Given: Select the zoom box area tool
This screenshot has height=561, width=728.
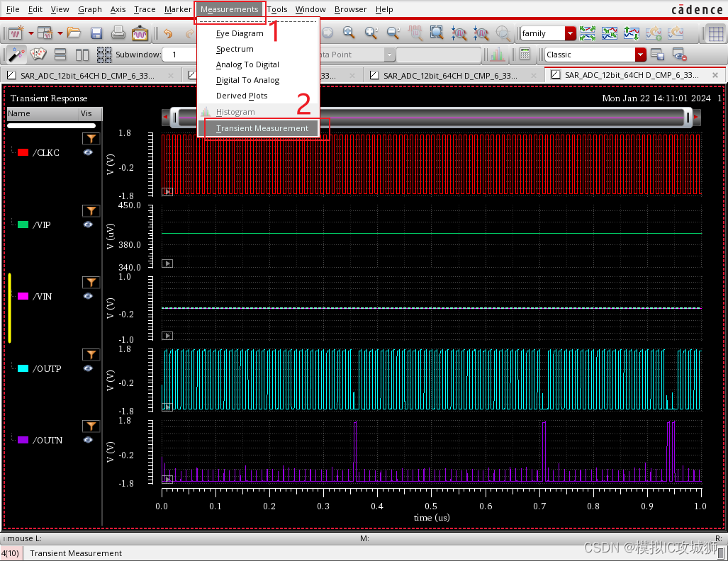Looking at the screenshot, I should (x=437, y=33).
